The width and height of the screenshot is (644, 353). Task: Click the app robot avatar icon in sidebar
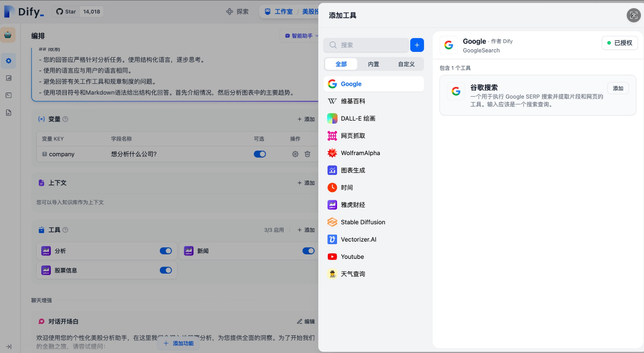pos(8,35)
